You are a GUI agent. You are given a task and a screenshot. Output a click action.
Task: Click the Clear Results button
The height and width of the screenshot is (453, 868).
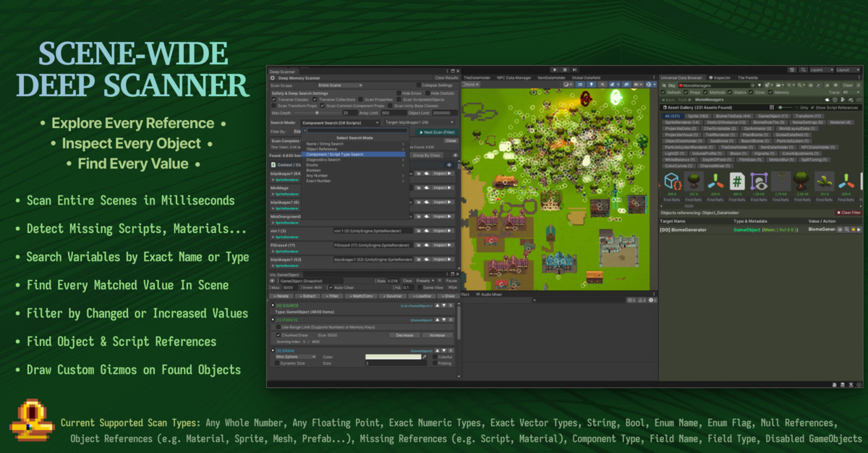point(446,77)
